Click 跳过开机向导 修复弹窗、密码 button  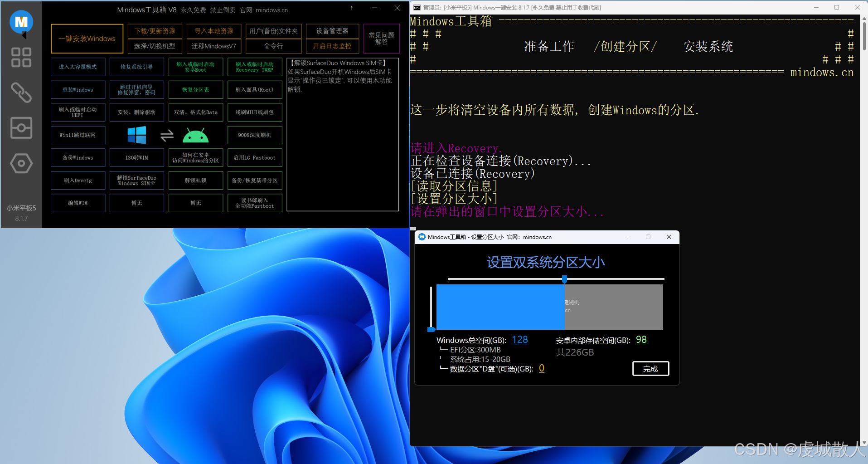pyautogui.click(x=137, y=90)
